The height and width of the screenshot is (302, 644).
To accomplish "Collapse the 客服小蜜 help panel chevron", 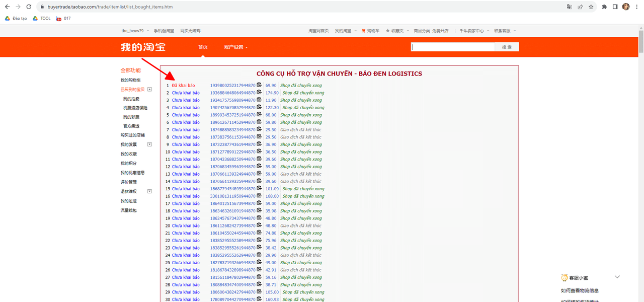I will point(617,277).
